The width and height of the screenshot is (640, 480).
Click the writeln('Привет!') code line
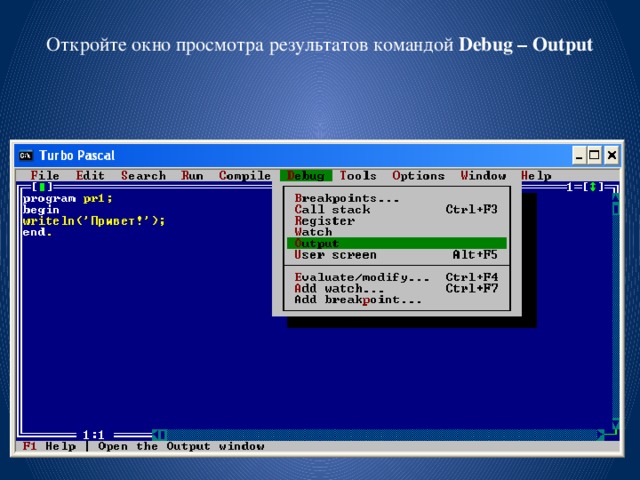(94, 221)
